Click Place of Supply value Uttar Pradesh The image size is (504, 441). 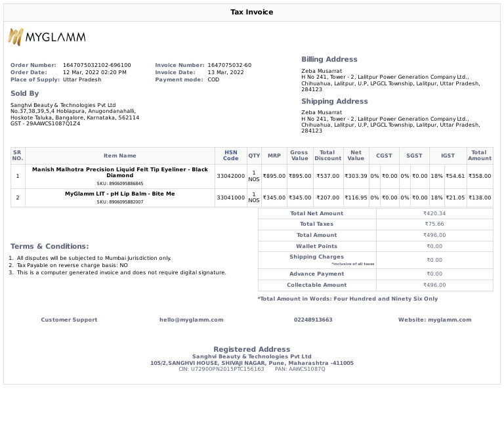coord(82,79)
